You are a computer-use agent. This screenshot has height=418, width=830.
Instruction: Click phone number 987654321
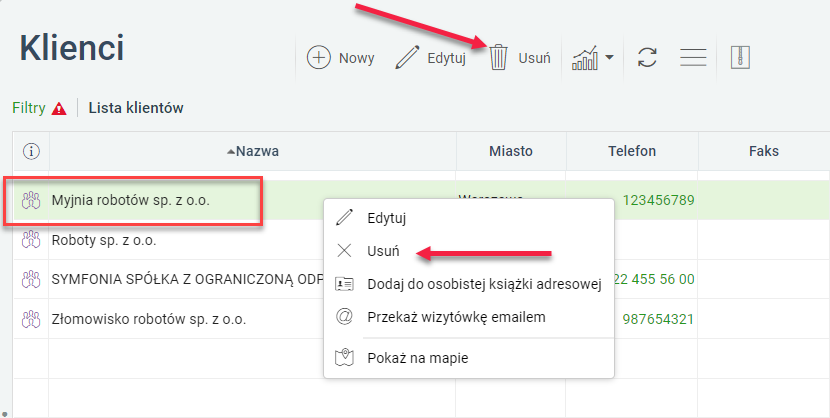pos(658,320)
